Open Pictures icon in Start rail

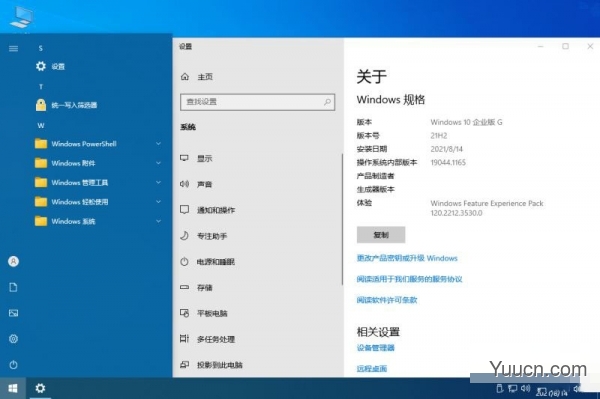point(13,313)
